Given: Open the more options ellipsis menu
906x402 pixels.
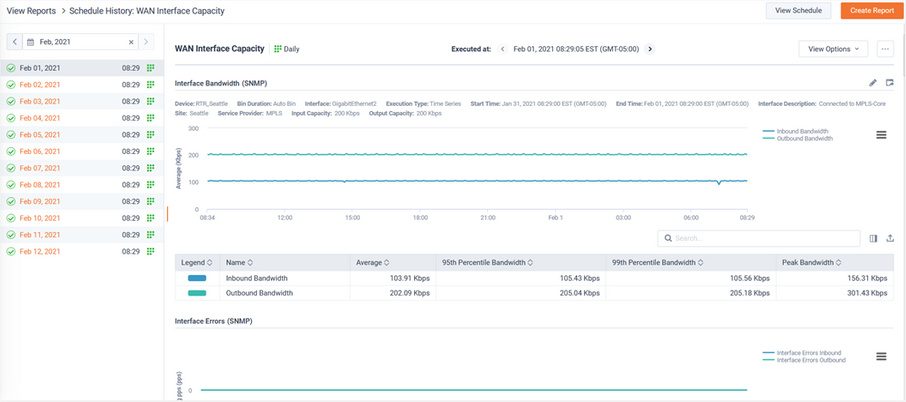Looking at the screenshot, I should (885, 49).
